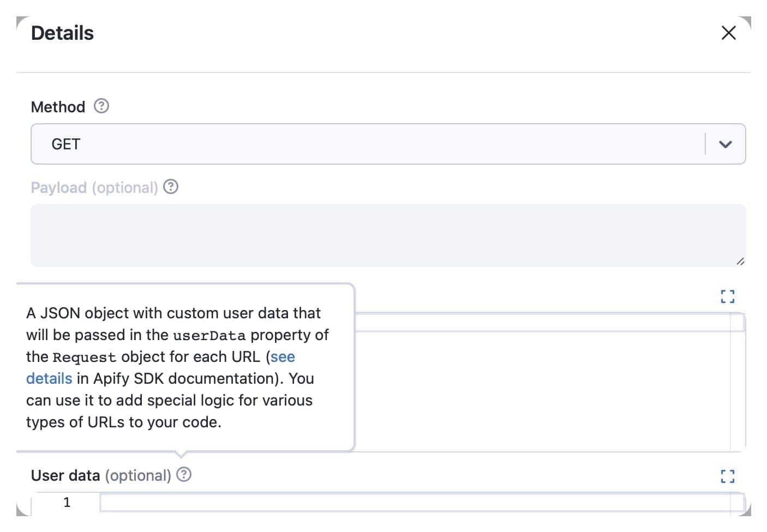The height and width of the screenshot is (532, 767).
Task: Click the fullscreen icon beside User data label
Action: click(727, 476)
